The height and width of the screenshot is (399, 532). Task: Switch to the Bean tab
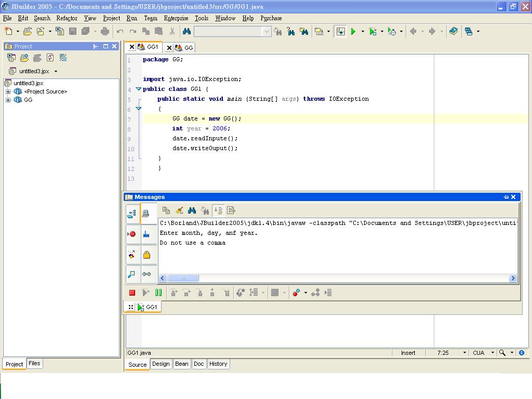181,364
